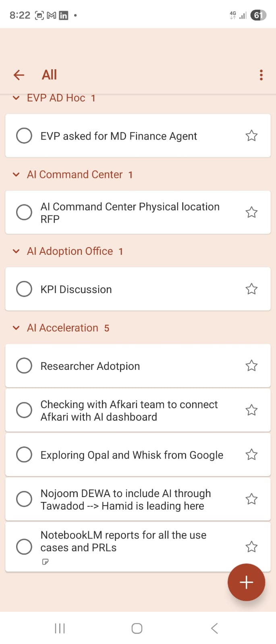Open the three-dot overflow menu
The width and height of the screenshot is (276, 644).
261,75
